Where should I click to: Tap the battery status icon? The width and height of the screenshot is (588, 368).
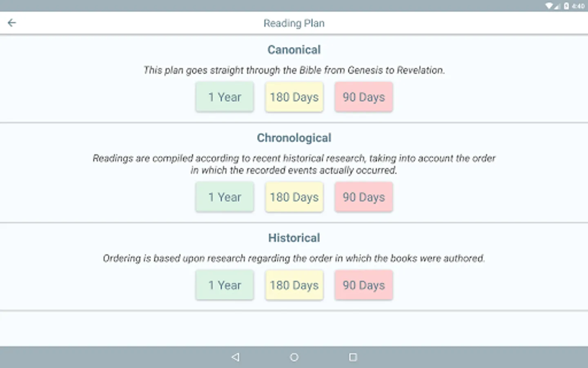566,6
